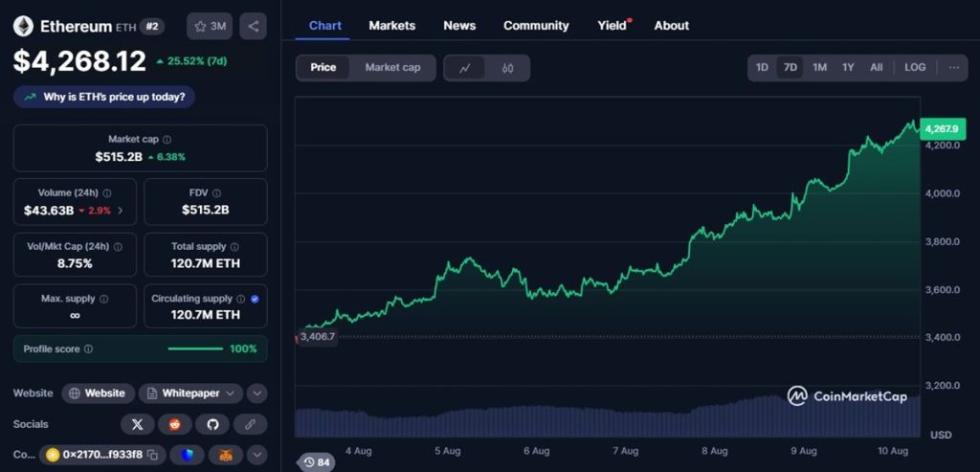Image resolution: width=980 pixels, height=472 pixels.
Task: Open the Ethereum logo at the top of the left panel
Action: (x=23, y=26)
